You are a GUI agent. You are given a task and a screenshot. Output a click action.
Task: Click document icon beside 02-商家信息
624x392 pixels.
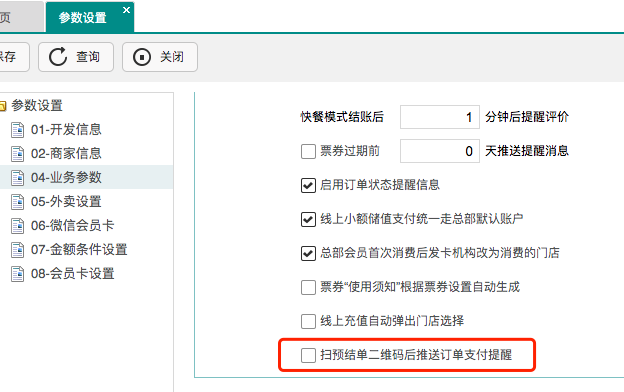point(18,154)
